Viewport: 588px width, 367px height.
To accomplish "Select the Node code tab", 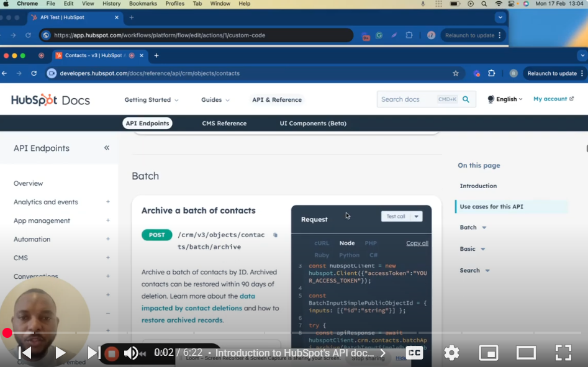I will [347, 243].
